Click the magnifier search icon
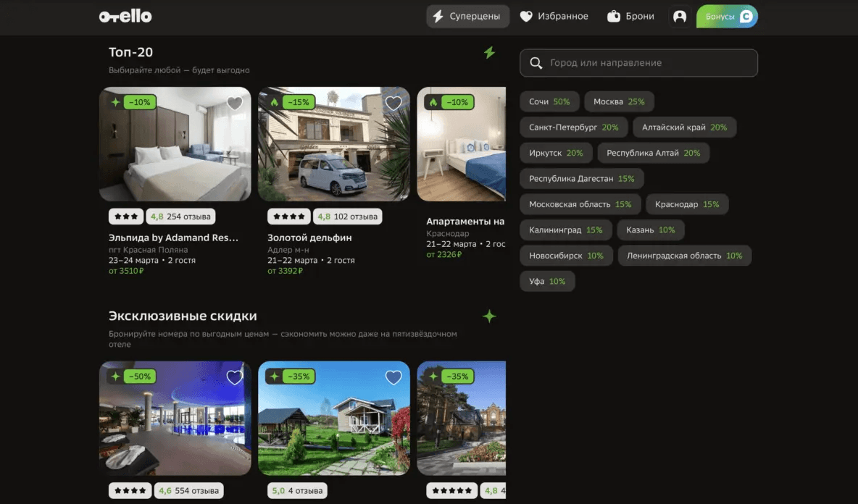The width and height of the screenshot is (858, 504). click(x=536, y=63)
